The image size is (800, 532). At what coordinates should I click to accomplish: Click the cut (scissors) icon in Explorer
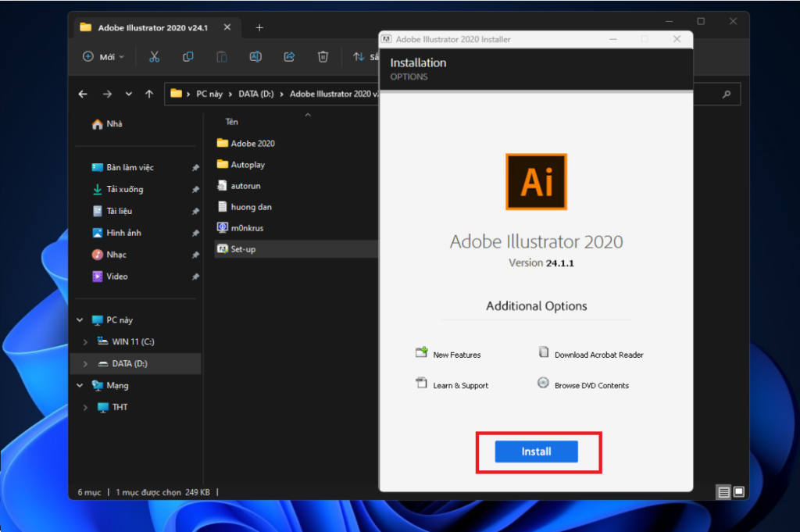[x=154, y=56]
